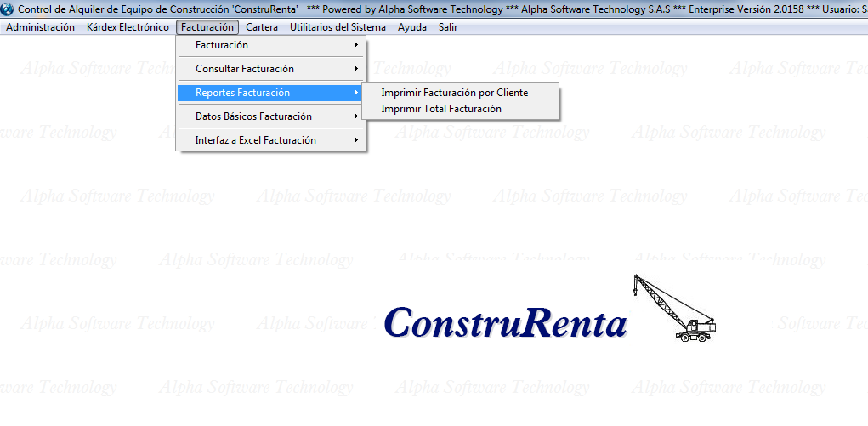Click the highlighted Reportes Facturación entry

point(242,93)
